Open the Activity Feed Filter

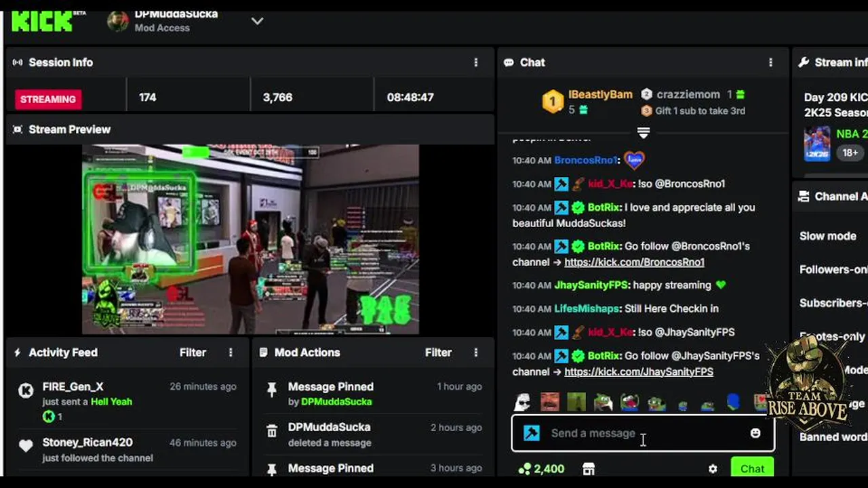click(x=193, y=352)
